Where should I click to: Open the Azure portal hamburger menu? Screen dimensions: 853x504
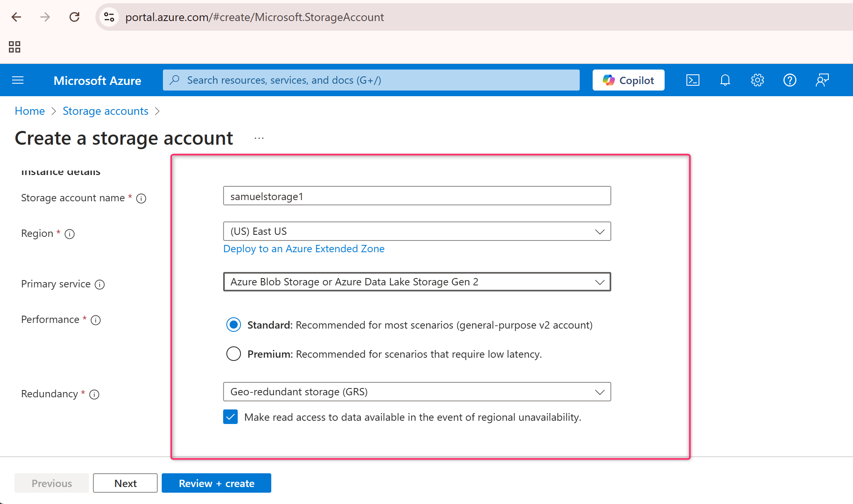18,80
